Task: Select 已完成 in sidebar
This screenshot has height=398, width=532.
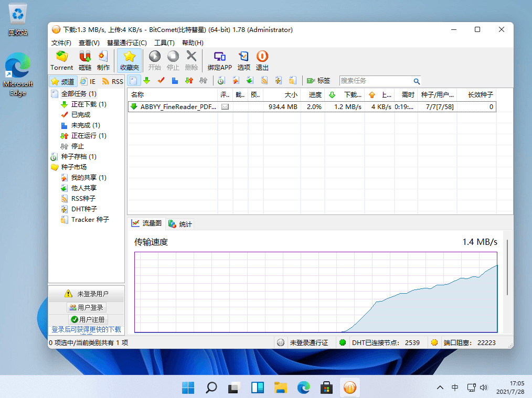Action: tap(81, 115)
